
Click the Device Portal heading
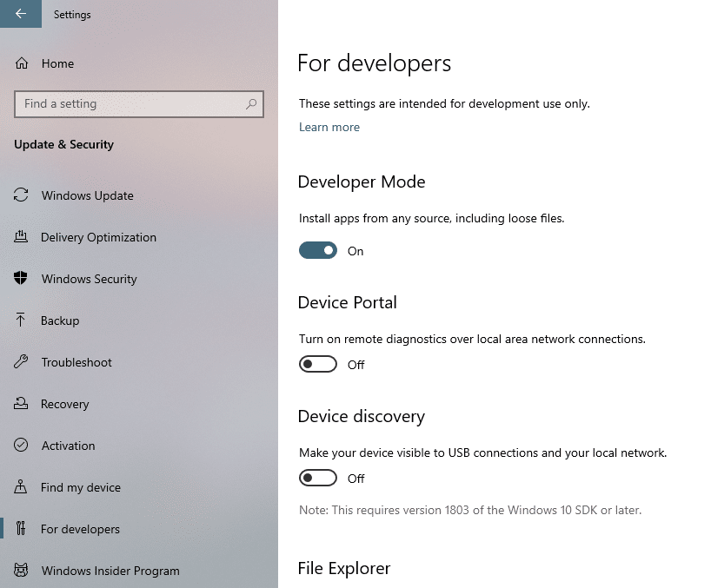[x=348, y=302]
